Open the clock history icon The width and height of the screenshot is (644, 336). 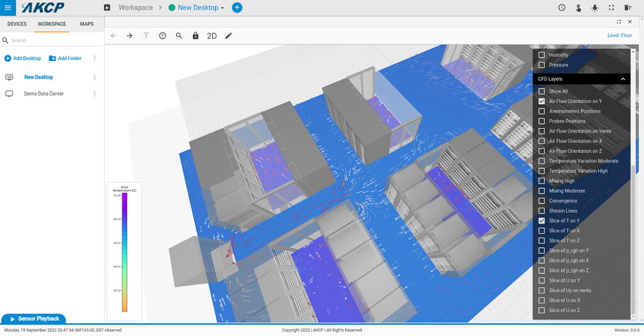click(x=562, y=8)
